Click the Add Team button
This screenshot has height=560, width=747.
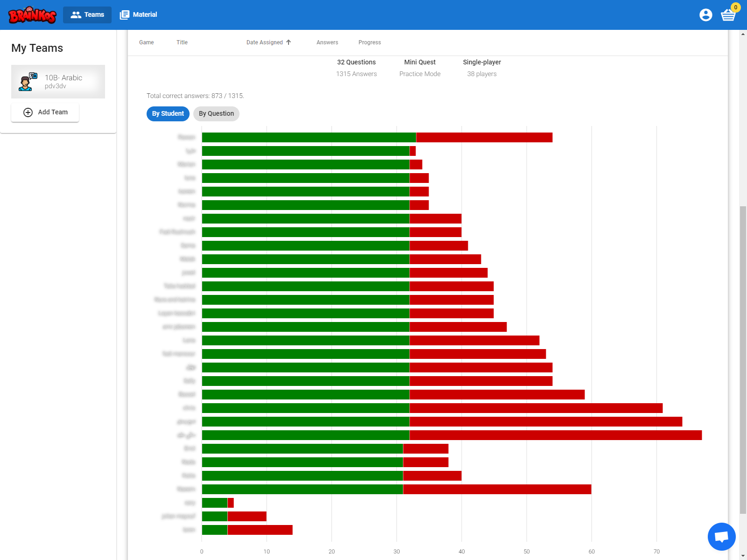click(45, 112)
